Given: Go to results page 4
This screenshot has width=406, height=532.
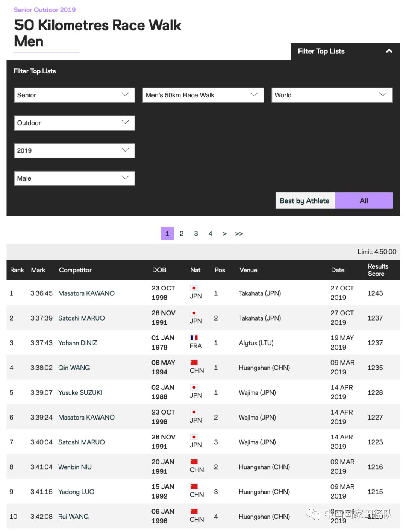Looking at the screenshot, I should [x=211, y=233].
